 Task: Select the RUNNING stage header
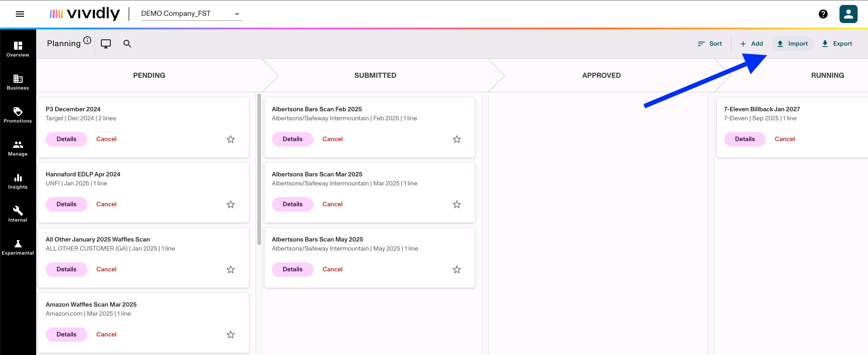(828, 76)
